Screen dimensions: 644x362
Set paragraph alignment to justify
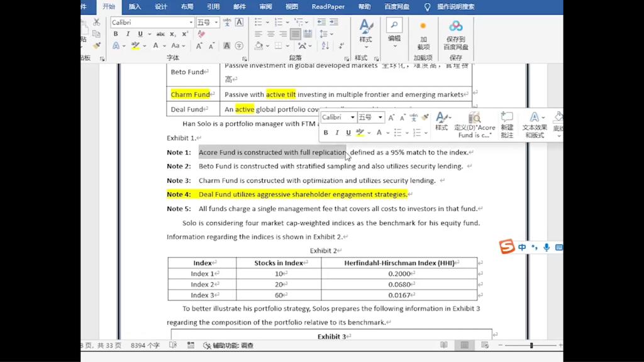(296, 34)
